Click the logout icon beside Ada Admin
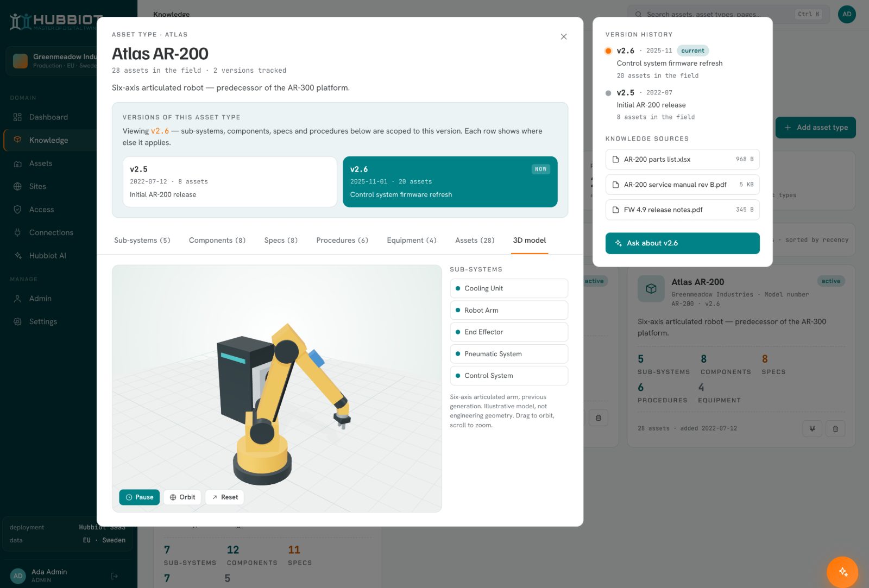Screen dimensions: 869x588 point(114,576)
